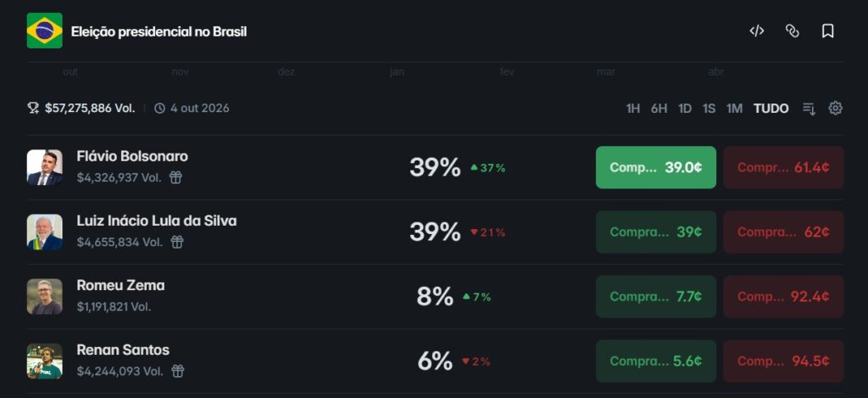Open Romeu Zema's profile photo
The image size is (868, 398).
coord(44,296)
